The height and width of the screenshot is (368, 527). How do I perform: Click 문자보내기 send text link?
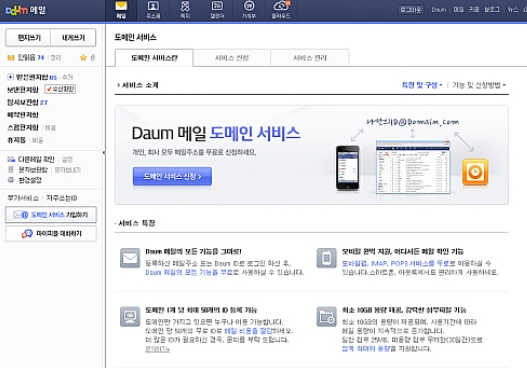[x=68, y=170]
